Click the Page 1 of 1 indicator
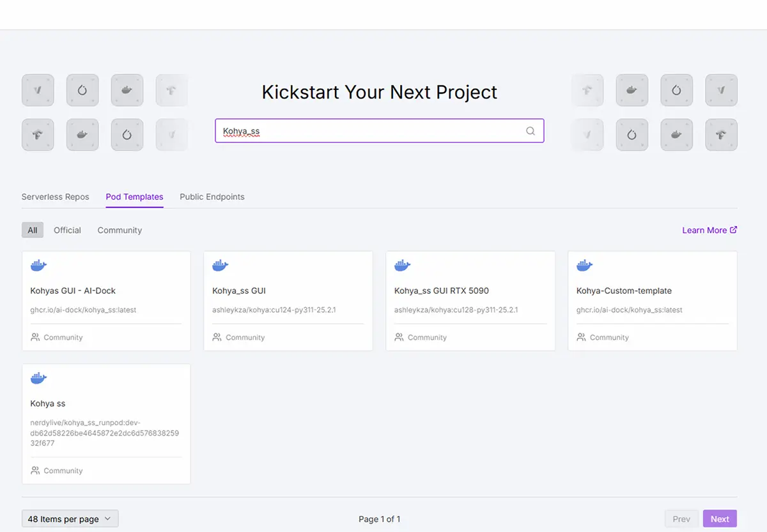The image size is (767, 532). click(x=380, y=519)
